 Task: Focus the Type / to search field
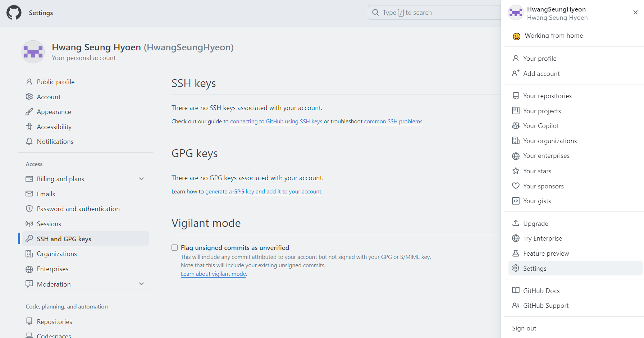[x=434, y=13]
